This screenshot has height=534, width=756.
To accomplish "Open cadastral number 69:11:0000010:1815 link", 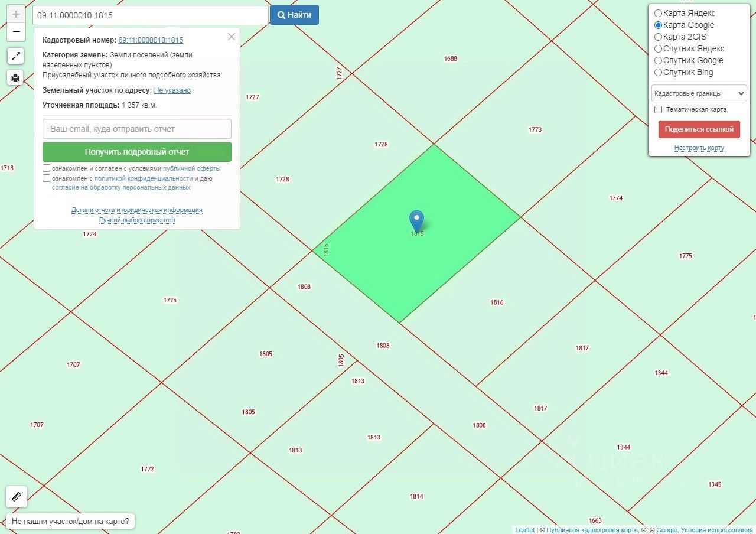I will [x=151, y=40].
